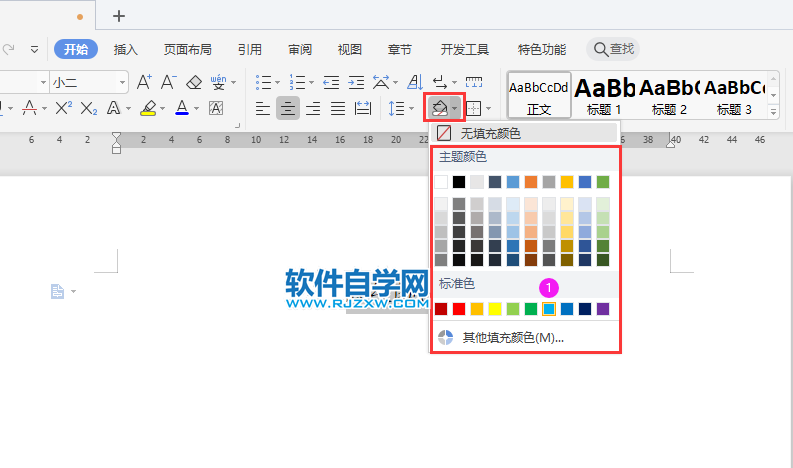Image resolution: width=793 pixels, height=468 pixels.
Task: Click the shading paint bucket icon
Action: 439,108
